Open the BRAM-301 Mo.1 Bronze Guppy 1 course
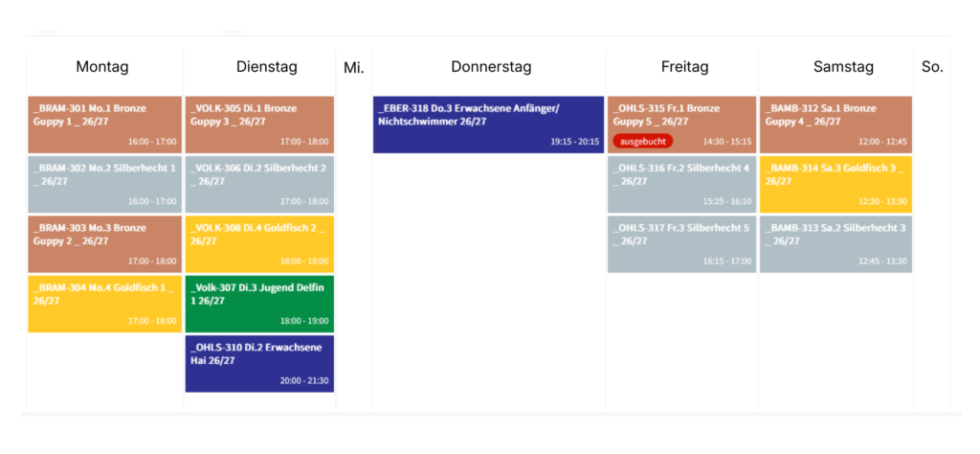The image size is (980, 454). pos(105,125)
